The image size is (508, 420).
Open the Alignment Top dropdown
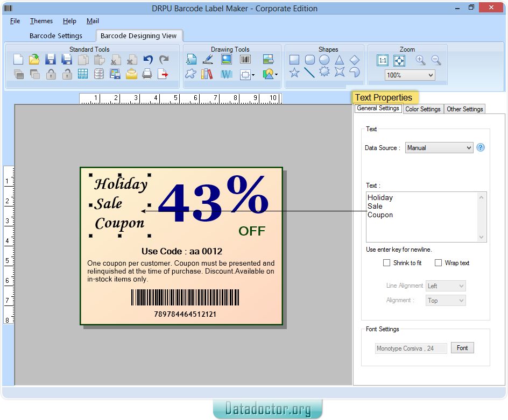[x=446, y=301]
